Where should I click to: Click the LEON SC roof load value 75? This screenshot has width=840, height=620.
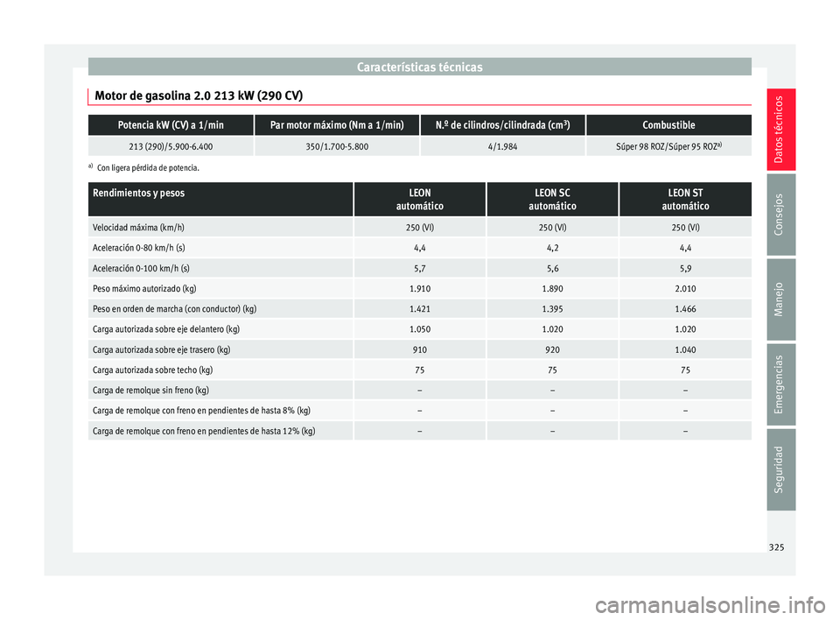552,370
